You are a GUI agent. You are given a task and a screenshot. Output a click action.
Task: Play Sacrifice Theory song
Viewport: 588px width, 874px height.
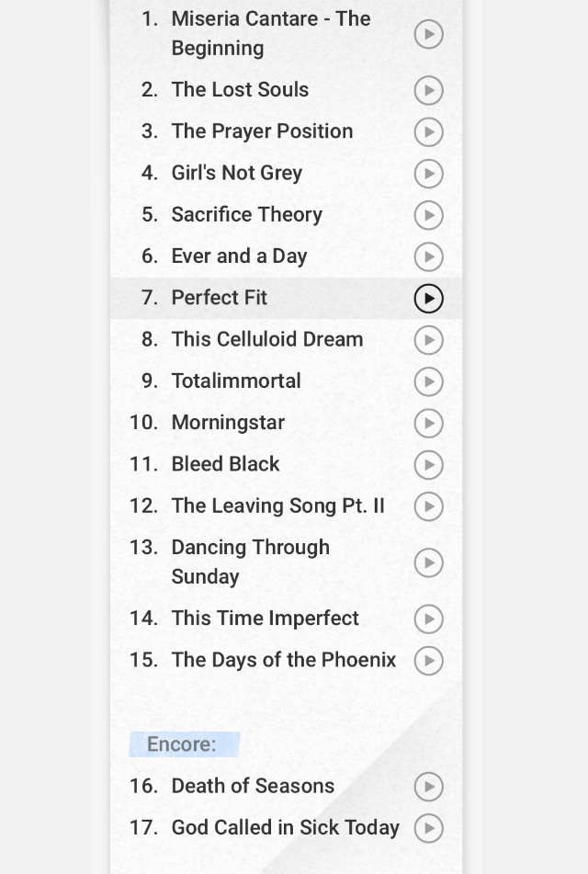point(429,215)
